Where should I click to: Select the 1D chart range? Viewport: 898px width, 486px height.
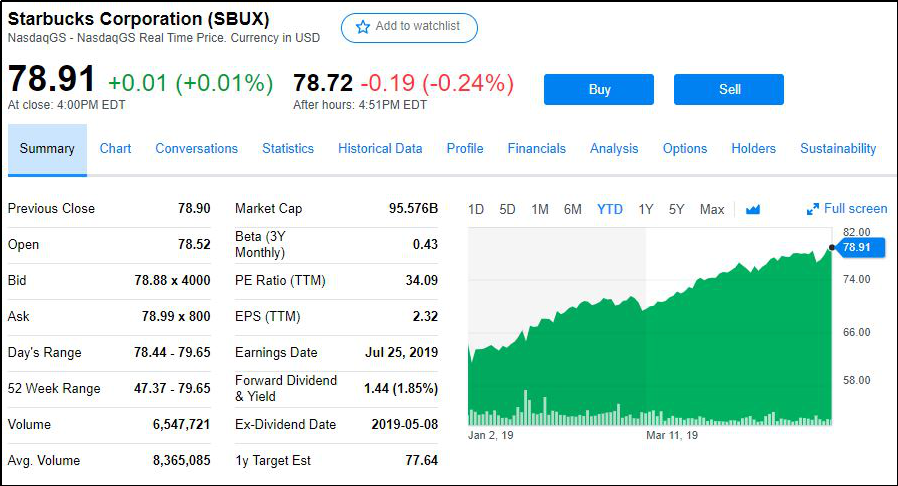[476, 209]
